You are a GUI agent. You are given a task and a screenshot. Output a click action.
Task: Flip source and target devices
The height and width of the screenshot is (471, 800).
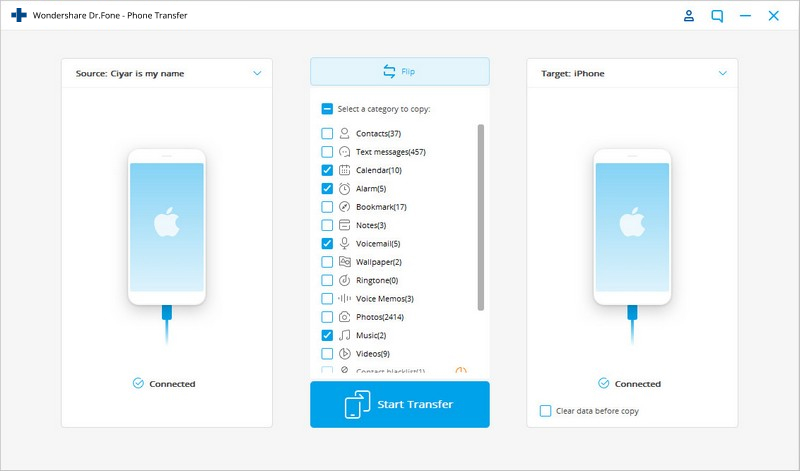(399, 71)
